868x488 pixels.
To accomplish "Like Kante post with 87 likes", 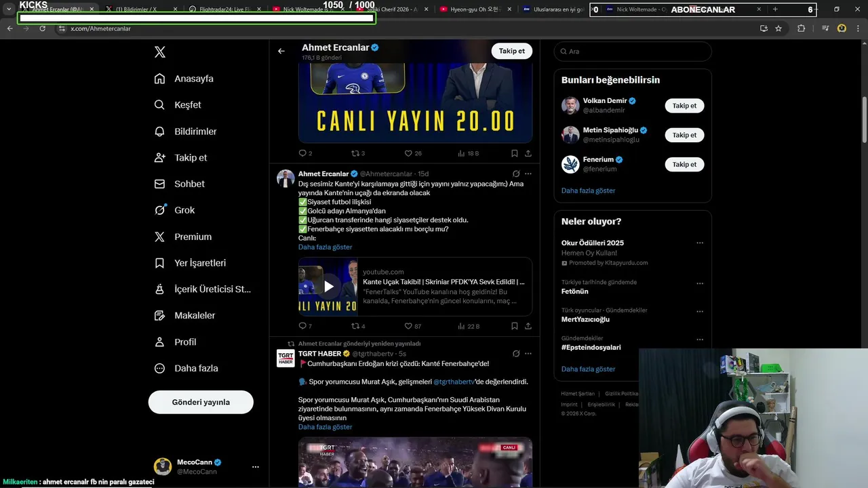I will pyautogui.click(x=413, y=326).
